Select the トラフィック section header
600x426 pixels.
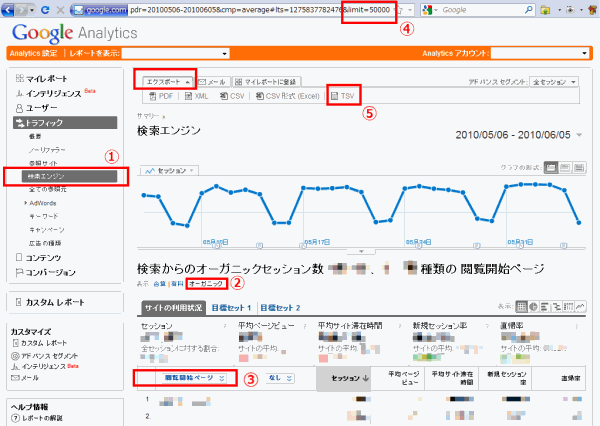point(65,123)
